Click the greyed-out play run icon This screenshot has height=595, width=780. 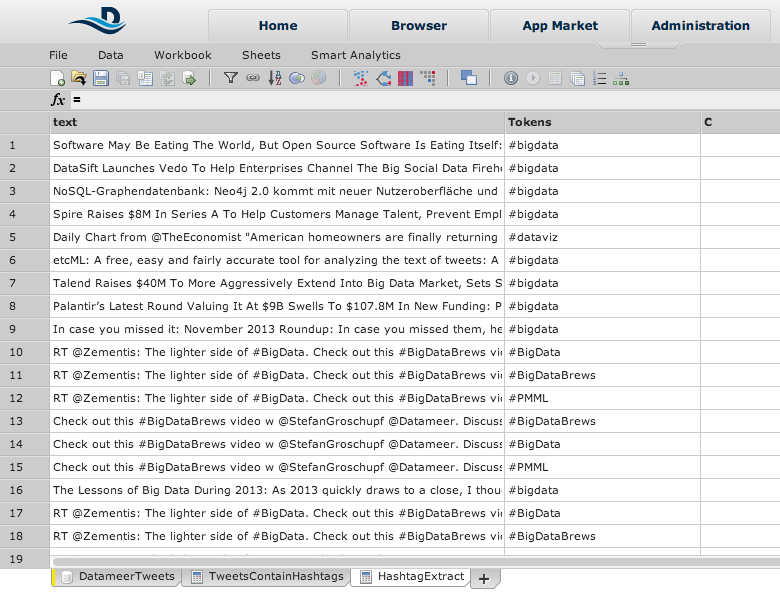[533, 78]
